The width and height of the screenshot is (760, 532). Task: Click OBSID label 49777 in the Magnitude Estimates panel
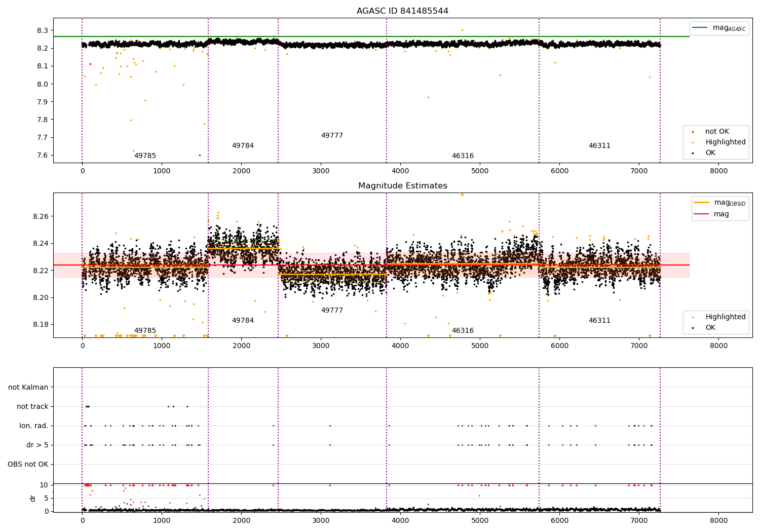coord(332,311)
